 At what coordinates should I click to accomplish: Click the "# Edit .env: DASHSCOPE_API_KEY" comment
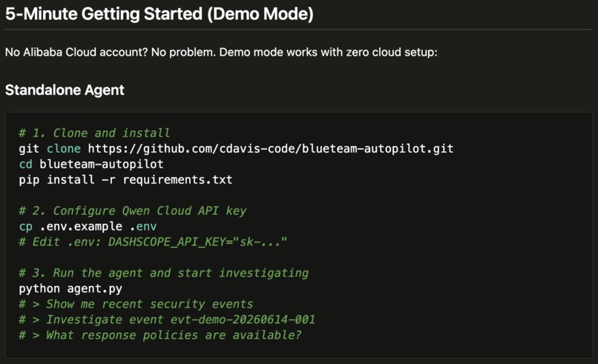click(153, 242)
